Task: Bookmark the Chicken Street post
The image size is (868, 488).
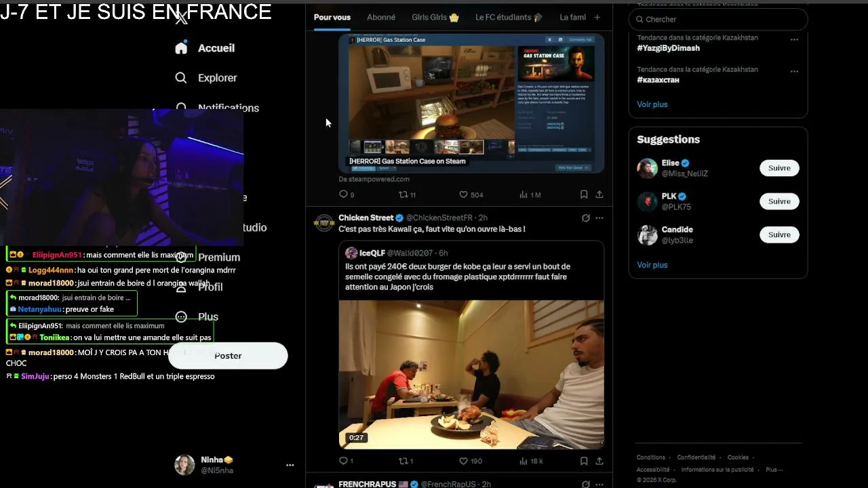Action: (x=584, y=461)
